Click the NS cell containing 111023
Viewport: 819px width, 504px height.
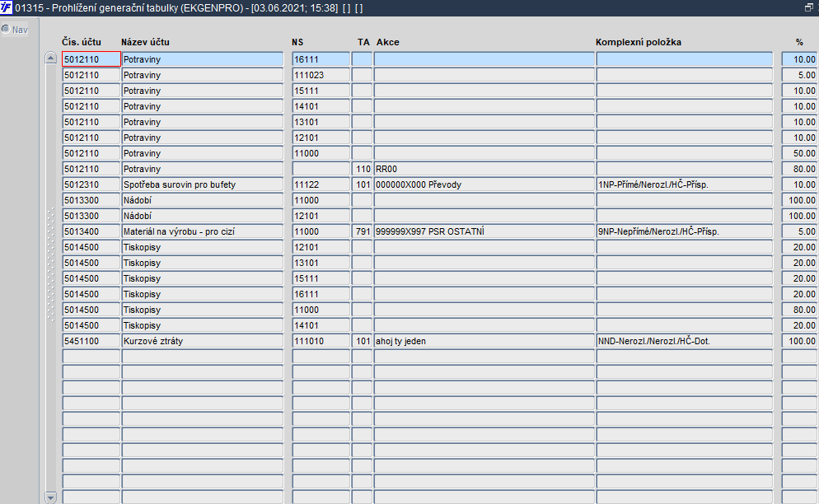321,75
